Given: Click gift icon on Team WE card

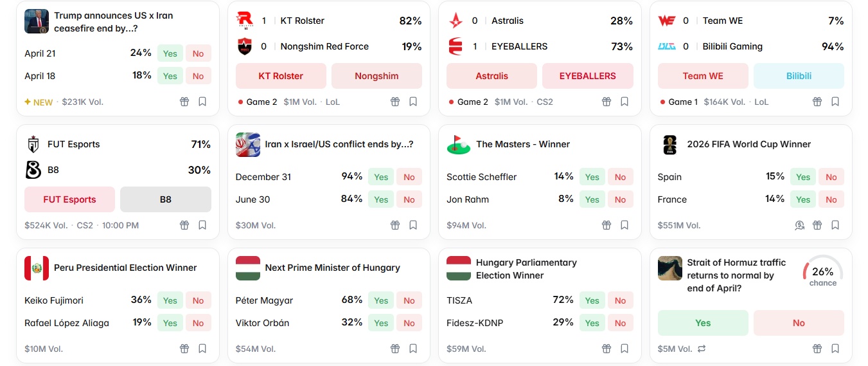Looking at the screenshot, I should [x=817, y=102].
